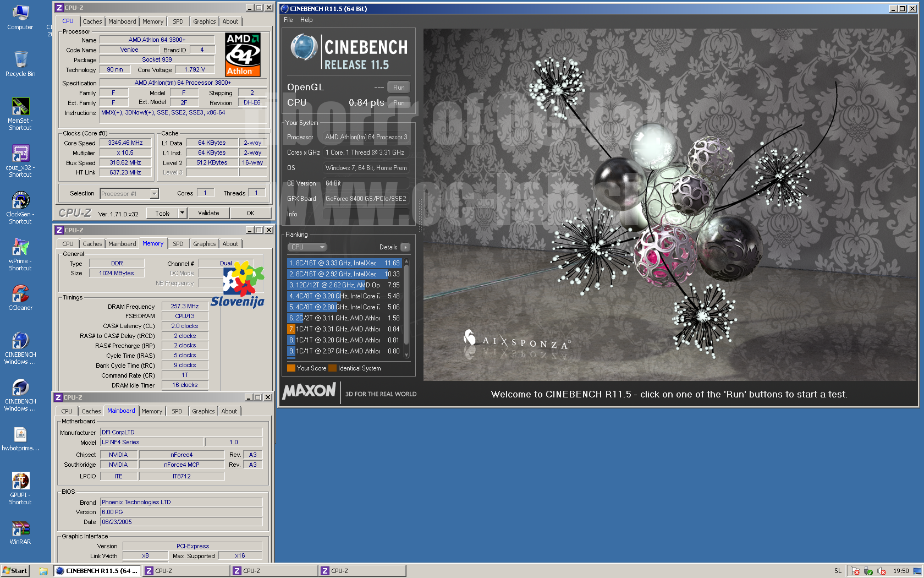Click the Core Speed 3345.46 MHz value
Viewport: 924px width, 578px height.
coord(125,143)
